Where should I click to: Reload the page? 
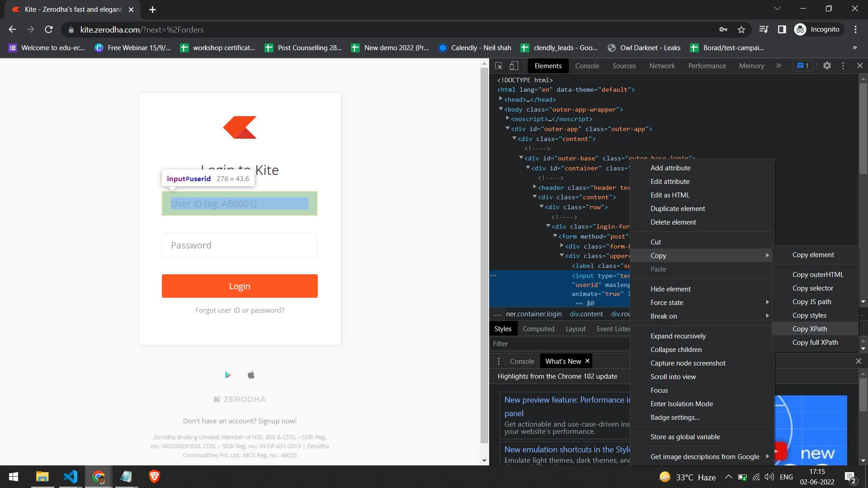tap(49, 29)
